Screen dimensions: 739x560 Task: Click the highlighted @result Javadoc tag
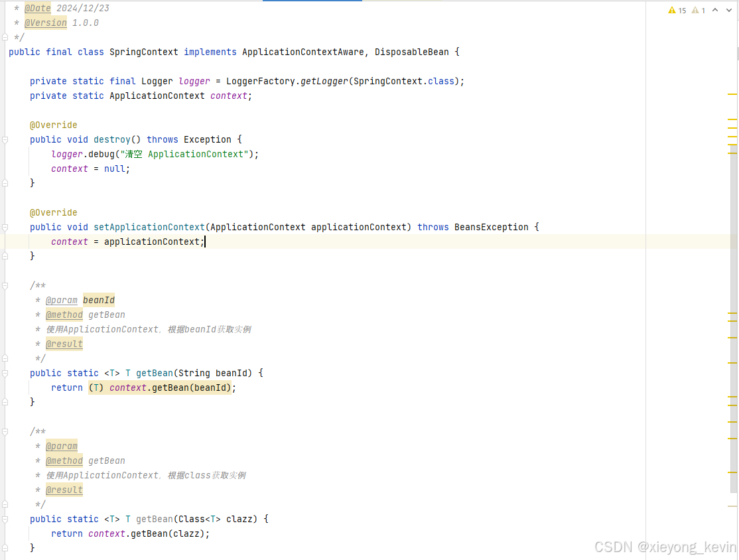tap(64, 344)
